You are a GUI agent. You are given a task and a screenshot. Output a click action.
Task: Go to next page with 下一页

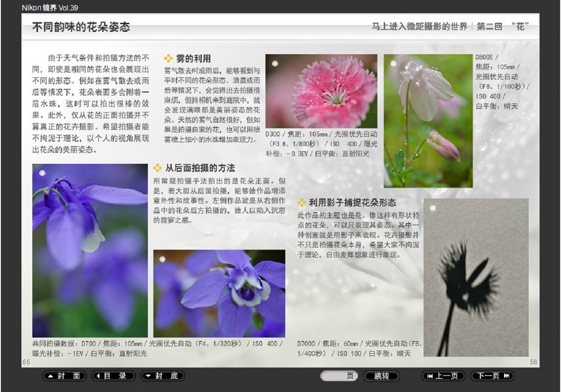click(492, 376)
